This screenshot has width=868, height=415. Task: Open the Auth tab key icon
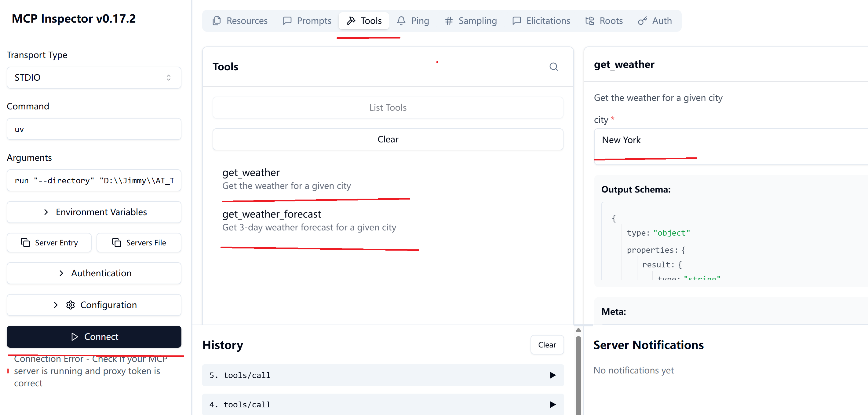[x=642, y=21]
